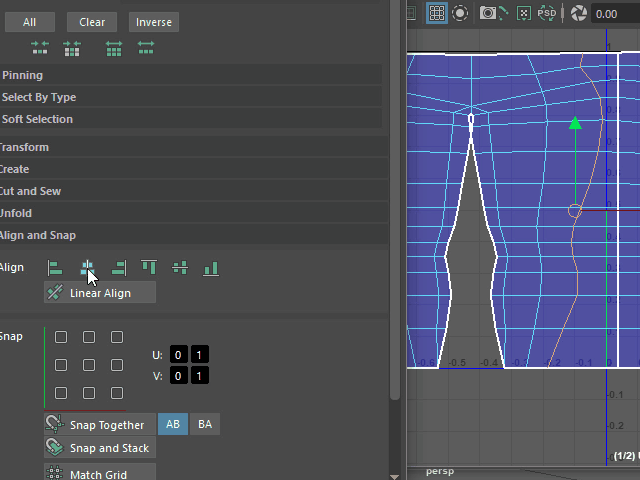Select the center snap position checkbox
Screen dimensions: 640x480
tap(89, 366)
